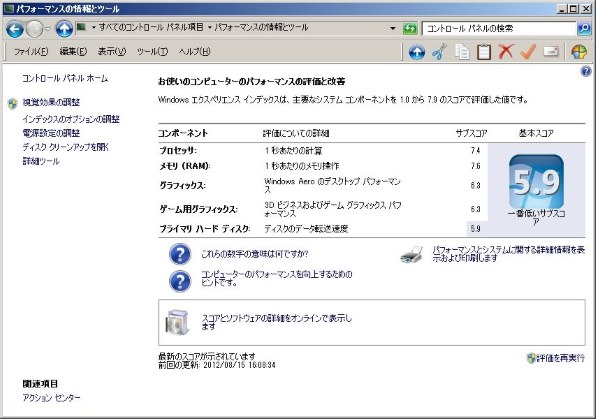596x419 pixels.
Task: Open the 編集(E) menu
Action: (73, 51)
